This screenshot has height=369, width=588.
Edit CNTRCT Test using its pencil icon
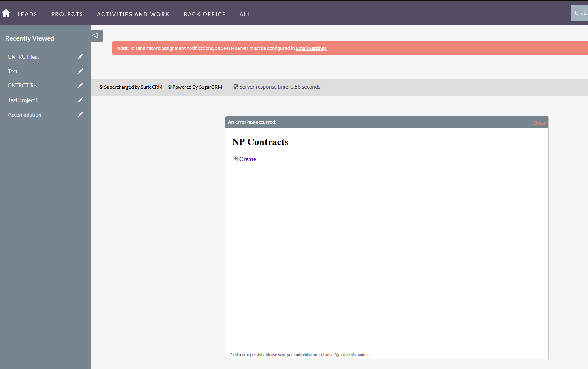coord(80,57)
